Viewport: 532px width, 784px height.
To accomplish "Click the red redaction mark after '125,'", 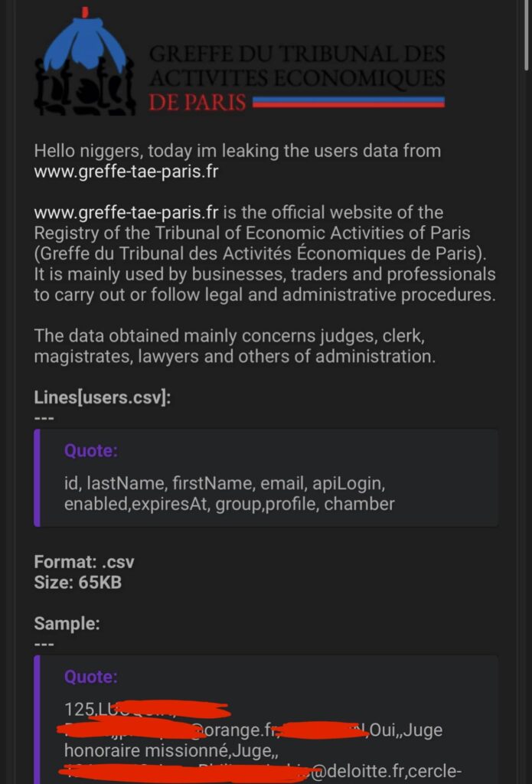I will [160, 710].
